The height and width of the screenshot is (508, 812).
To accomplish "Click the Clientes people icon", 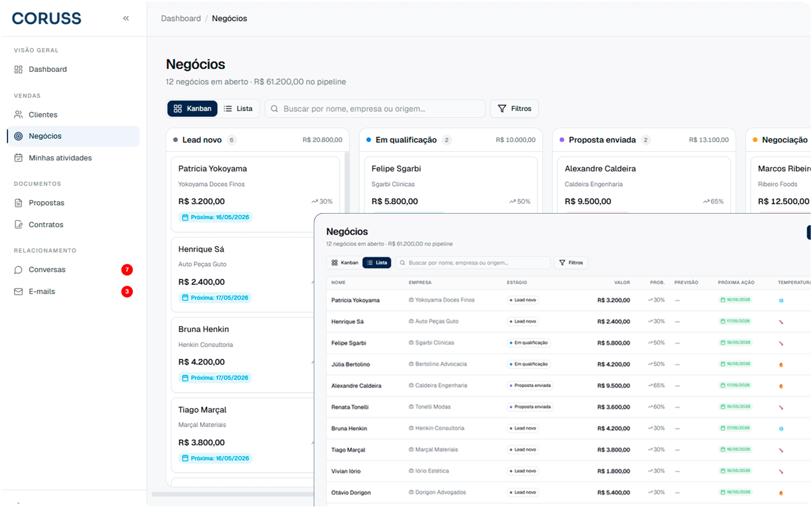I will click(18, 115).
